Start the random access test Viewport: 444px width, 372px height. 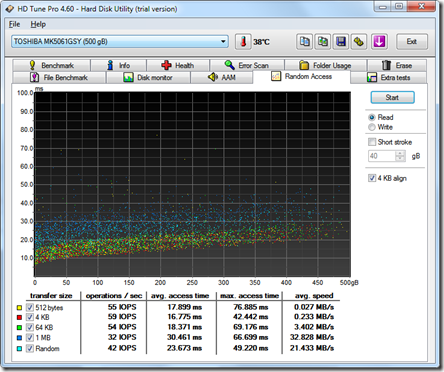392,97
